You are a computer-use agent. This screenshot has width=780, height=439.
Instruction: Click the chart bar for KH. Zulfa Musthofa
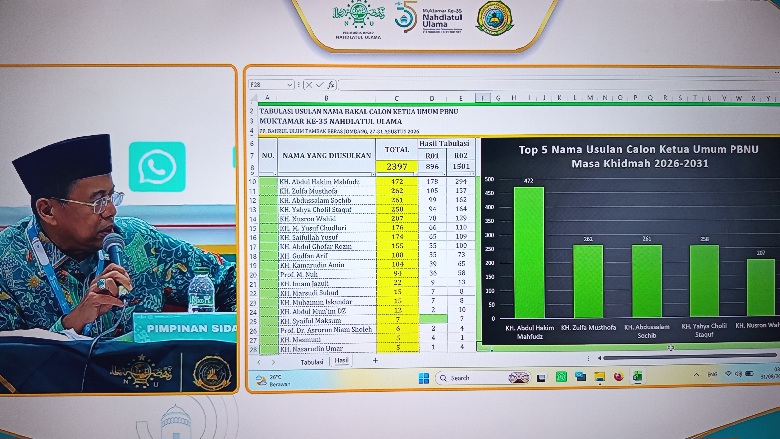588,281
